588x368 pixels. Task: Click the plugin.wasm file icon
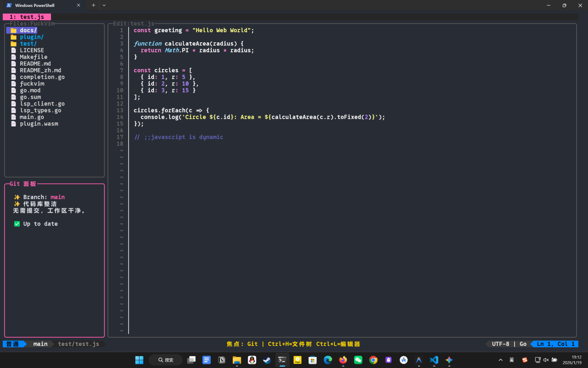pos(13,124)
